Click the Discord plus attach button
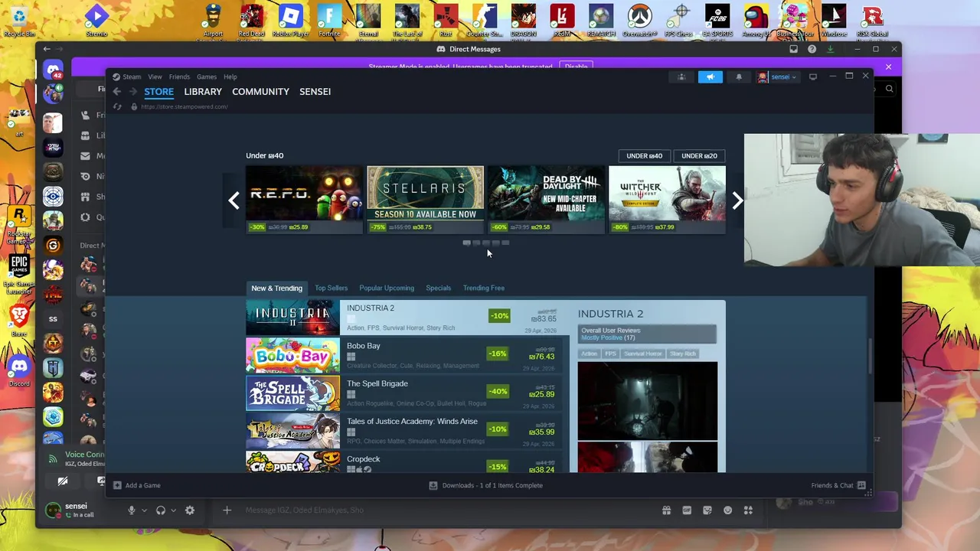 click(x=227, y=510)
